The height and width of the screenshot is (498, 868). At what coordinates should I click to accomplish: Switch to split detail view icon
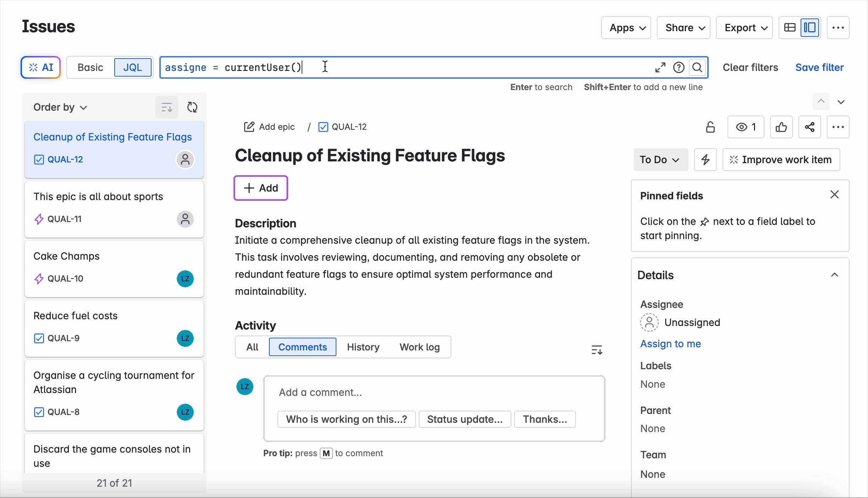(810, 28)
